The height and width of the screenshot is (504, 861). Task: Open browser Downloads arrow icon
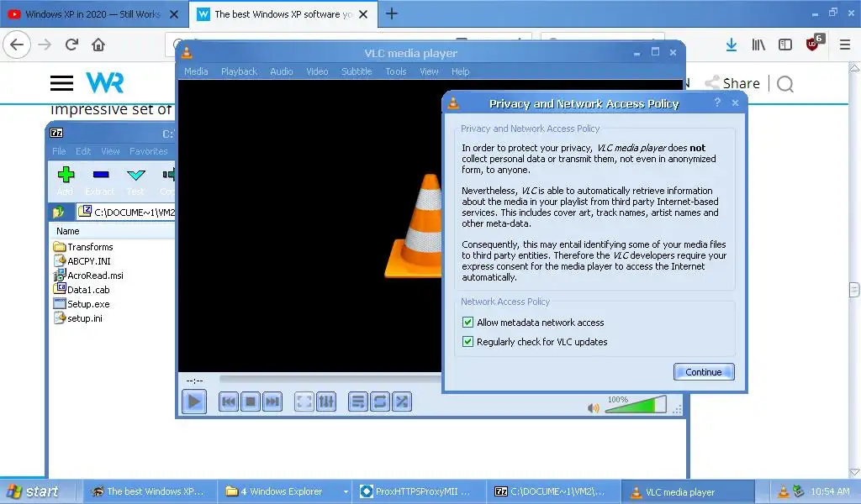[732, 45]
